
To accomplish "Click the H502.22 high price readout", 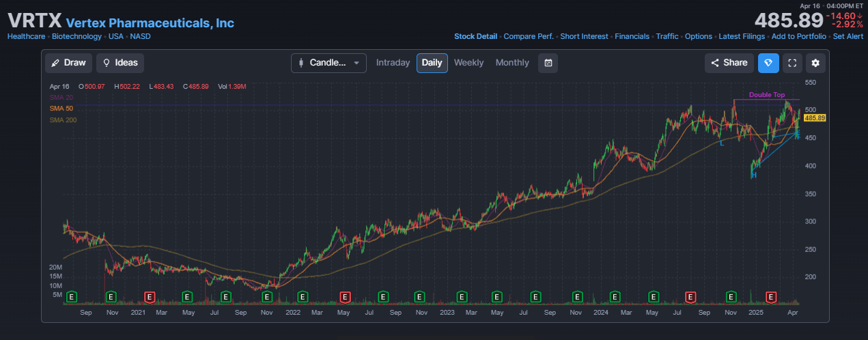I will click(x=127, y=87).
